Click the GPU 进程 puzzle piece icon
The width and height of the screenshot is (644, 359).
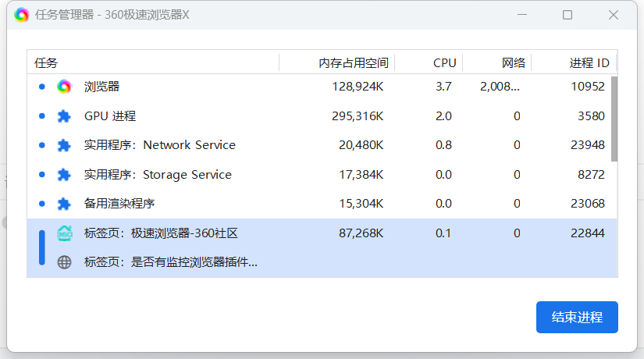click(x=64, y=116)
